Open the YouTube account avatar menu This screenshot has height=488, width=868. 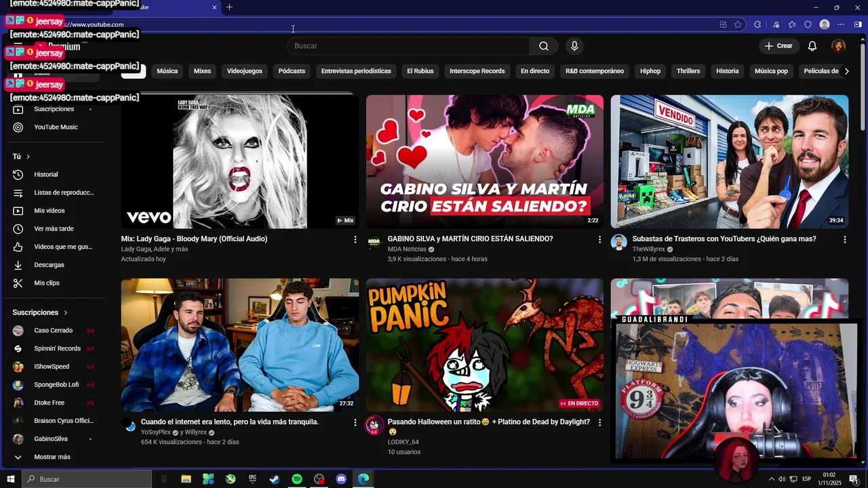point(839,46)
